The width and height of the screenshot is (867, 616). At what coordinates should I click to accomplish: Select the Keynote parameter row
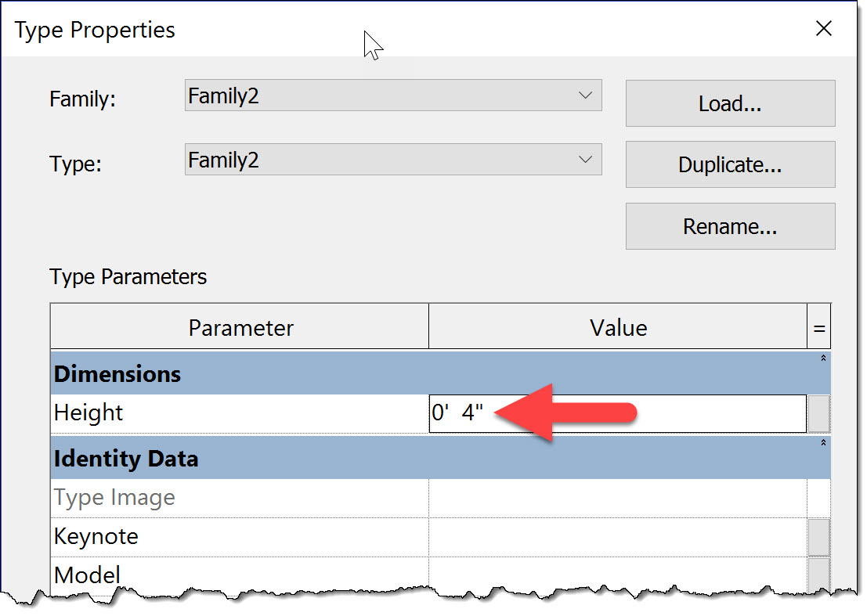[235, 535]
